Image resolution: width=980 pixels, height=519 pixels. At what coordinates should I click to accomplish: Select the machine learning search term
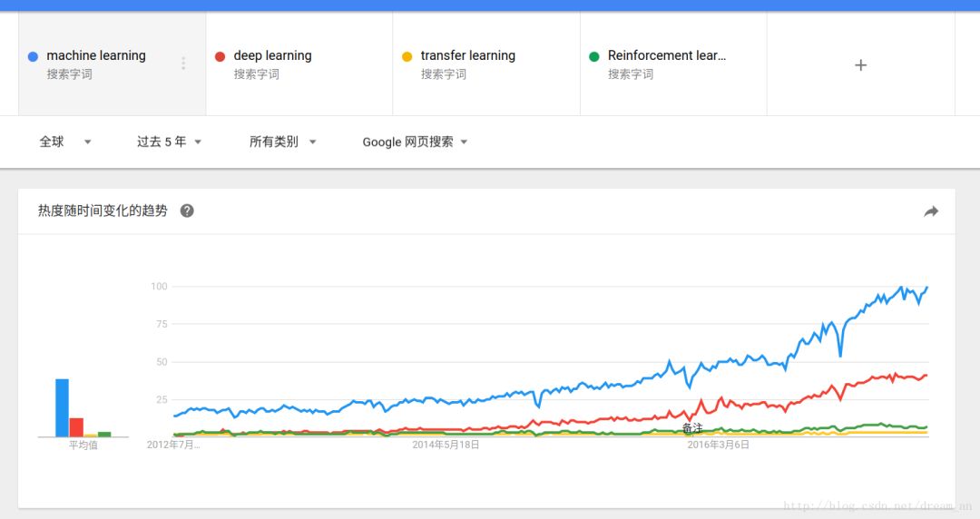96,55
